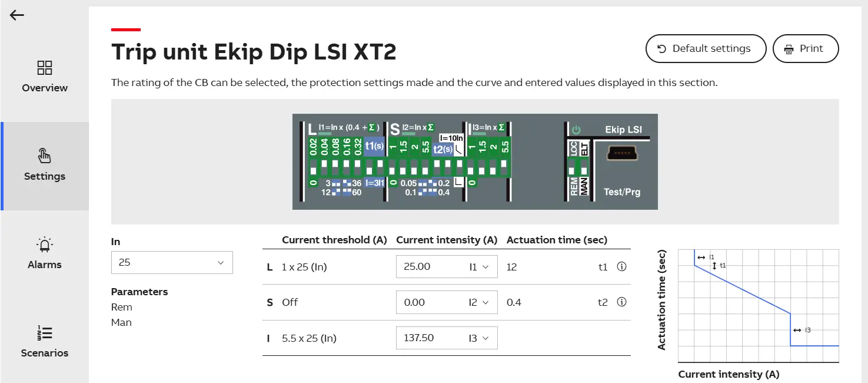Click the actuation time value 0.4
This screenshot has height=383, width=868.
tap(514, 302)
